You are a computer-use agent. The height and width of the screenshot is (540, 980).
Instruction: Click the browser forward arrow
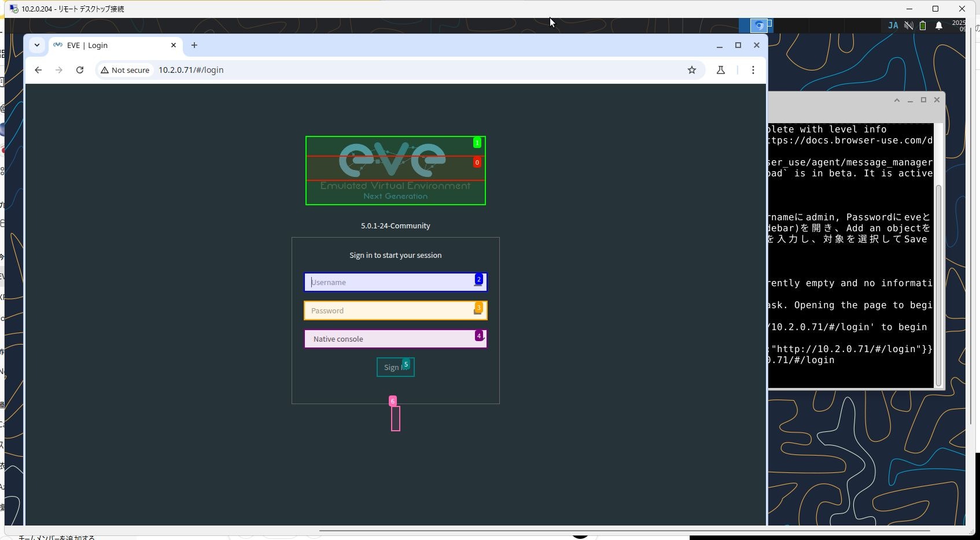pos(59,70)
